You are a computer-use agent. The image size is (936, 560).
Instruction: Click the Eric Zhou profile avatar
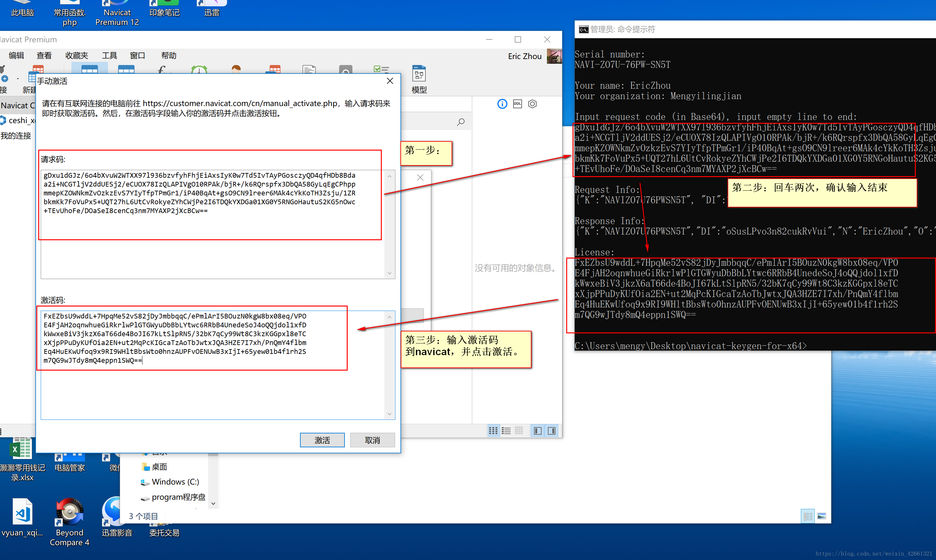554,56
